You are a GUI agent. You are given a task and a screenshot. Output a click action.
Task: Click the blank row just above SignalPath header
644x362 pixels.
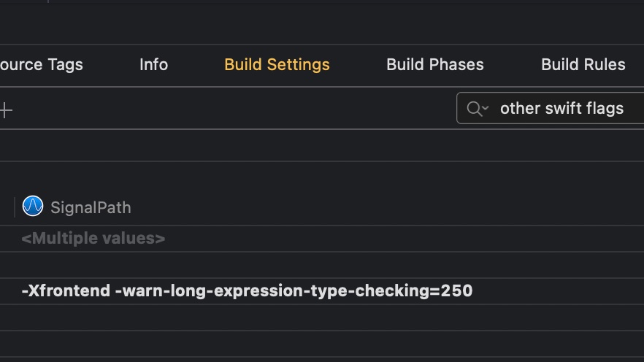click(x=292, y=175)
